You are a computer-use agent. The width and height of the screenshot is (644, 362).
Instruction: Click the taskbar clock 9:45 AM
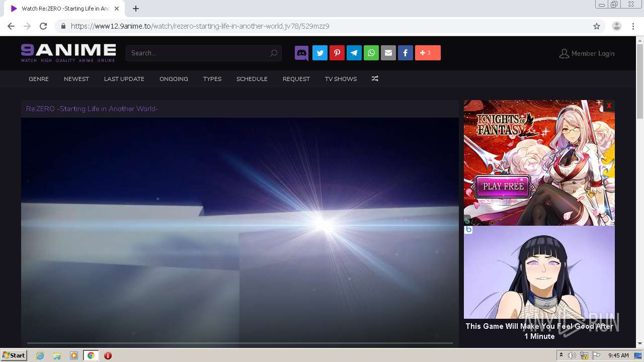point(618,355)
